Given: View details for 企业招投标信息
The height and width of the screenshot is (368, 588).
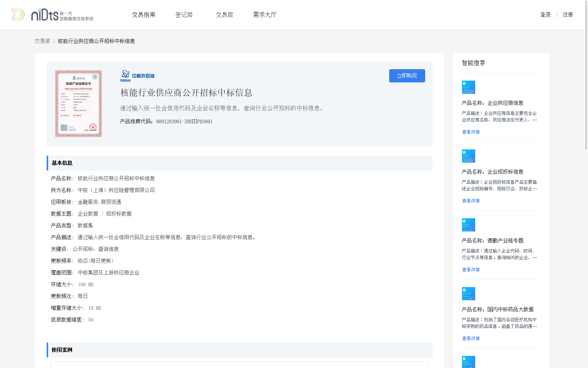Looking at the screenshot, I should 471,201.
